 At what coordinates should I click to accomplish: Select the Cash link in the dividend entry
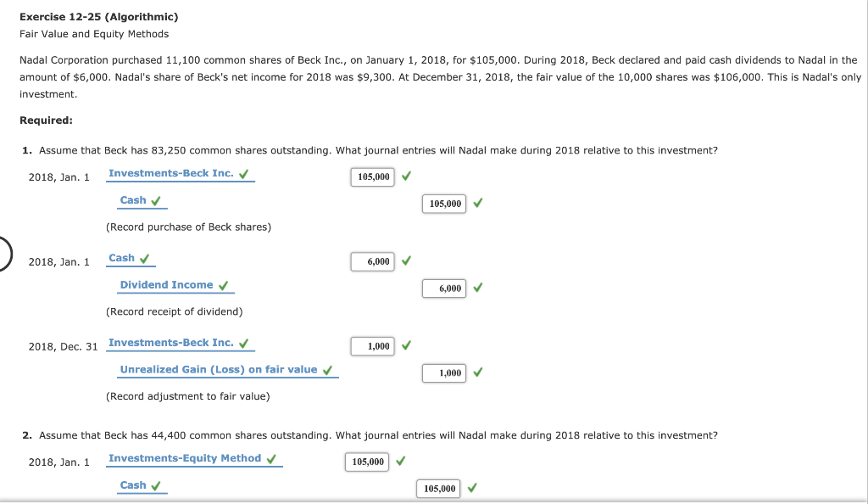pos(123,258)
